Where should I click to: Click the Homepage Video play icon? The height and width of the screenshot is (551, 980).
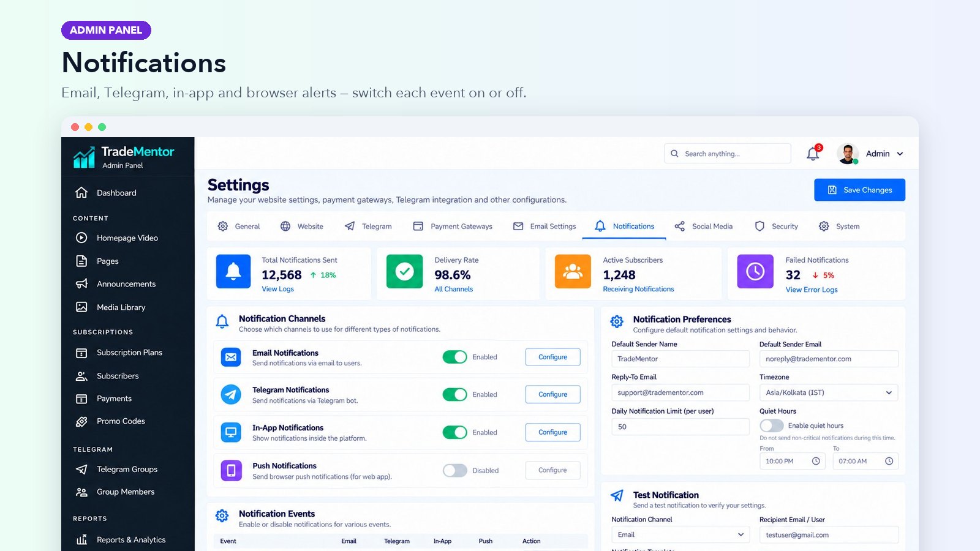click(x=81, y=238)
